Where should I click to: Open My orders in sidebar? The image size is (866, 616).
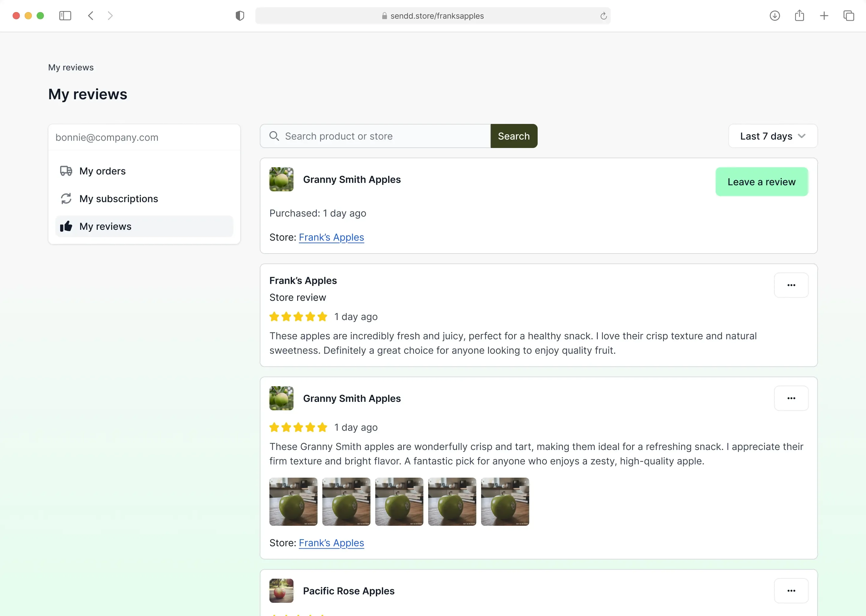tap(144, 171)
